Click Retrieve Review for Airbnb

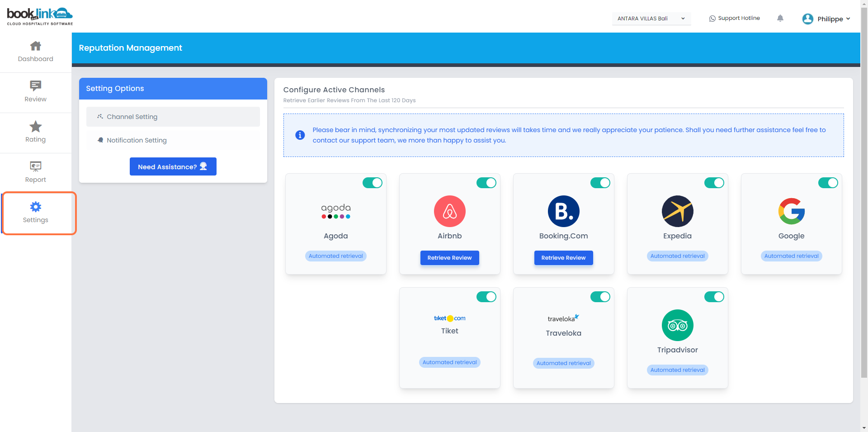coord(450,258)
